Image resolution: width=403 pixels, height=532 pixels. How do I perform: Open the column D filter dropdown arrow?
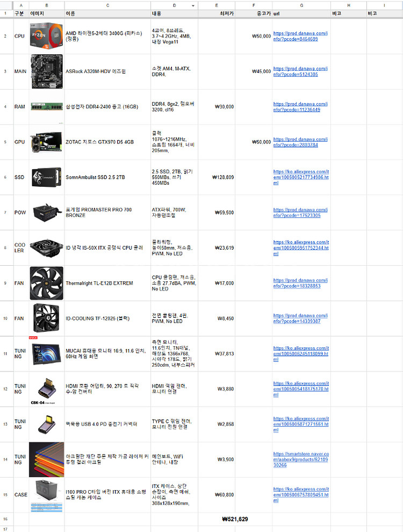193,6
